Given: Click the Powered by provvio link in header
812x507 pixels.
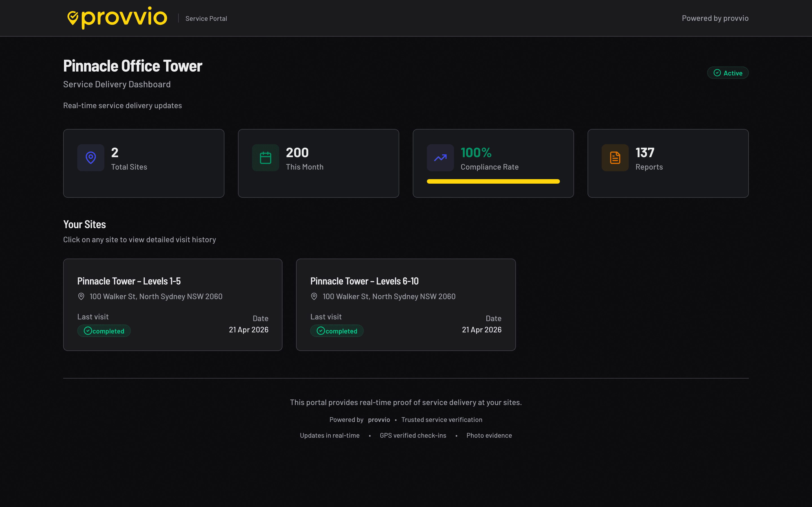Looking at the screenshot, I should click(715, 18).
